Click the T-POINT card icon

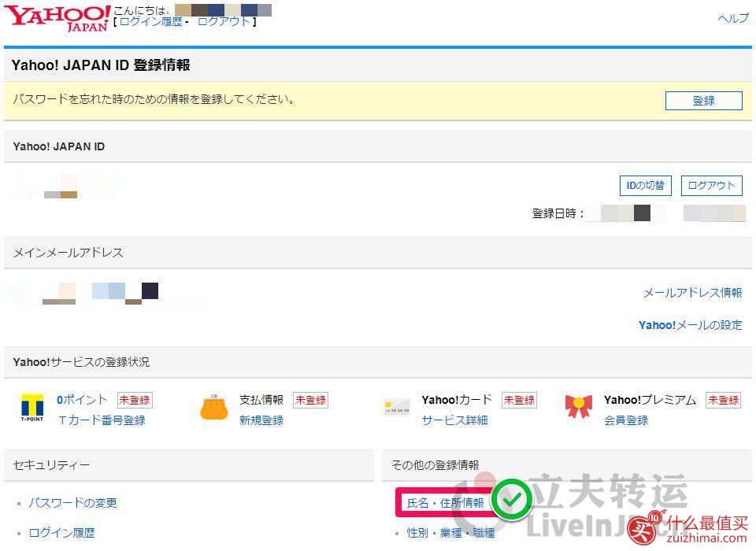[x=32, y=409]
